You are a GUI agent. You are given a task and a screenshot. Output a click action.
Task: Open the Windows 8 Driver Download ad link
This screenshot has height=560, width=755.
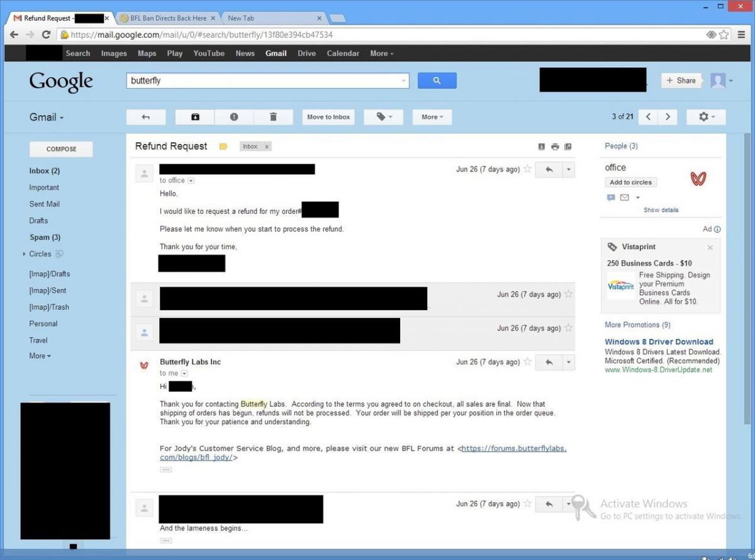coord(659,342)
